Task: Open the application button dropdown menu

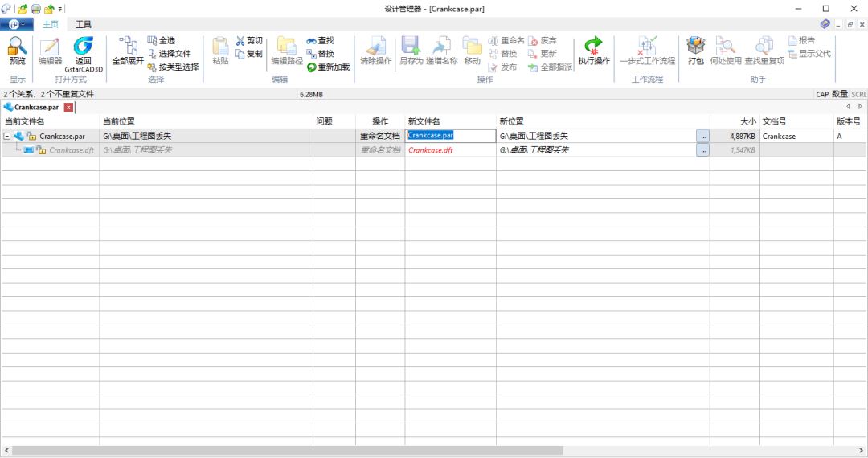Action: [x=16, y=25]
